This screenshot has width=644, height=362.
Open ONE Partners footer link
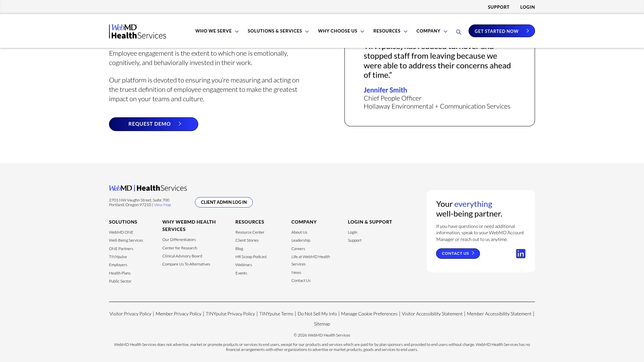[x=121, y=249]
